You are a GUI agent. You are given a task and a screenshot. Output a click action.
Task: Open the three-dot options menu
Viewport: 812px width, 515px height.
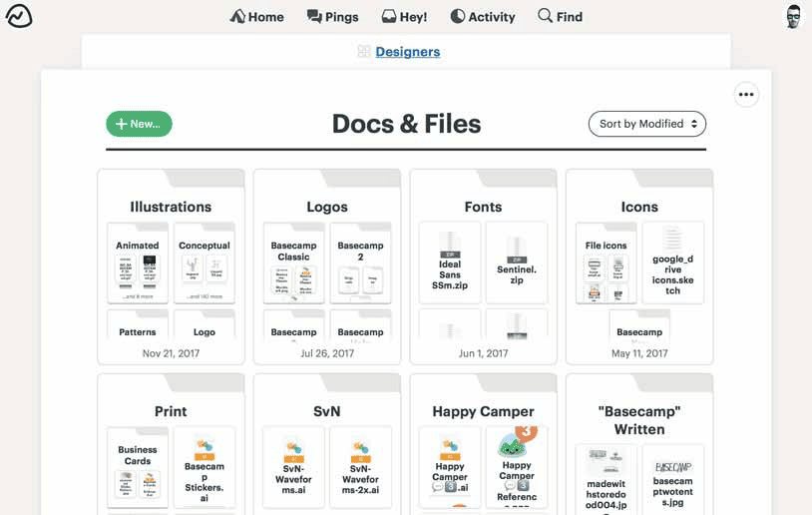(x=746, y=95)
